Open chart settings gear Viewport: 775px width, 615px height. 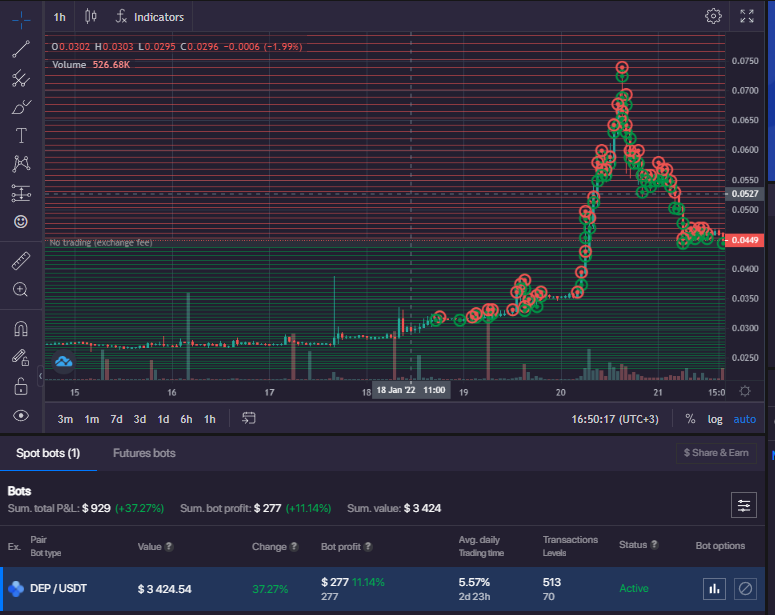pyautogui.click(x=713, y=16)
